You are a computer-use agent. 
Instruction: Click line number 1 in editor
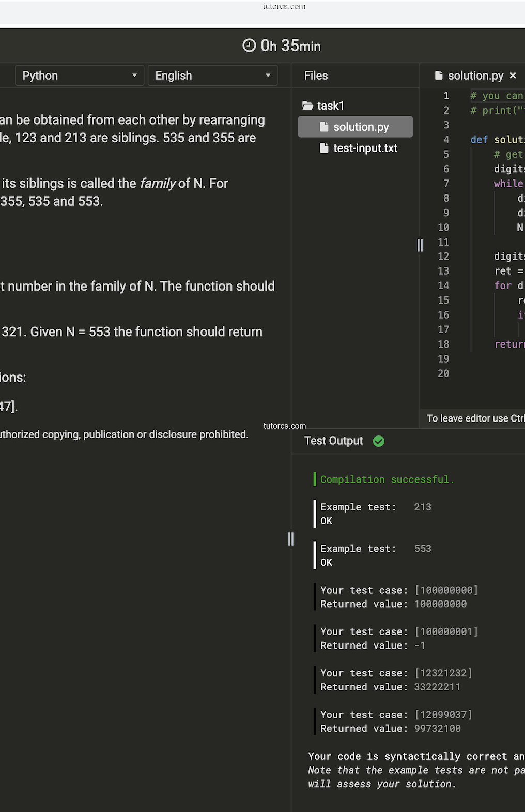[446, 96]
